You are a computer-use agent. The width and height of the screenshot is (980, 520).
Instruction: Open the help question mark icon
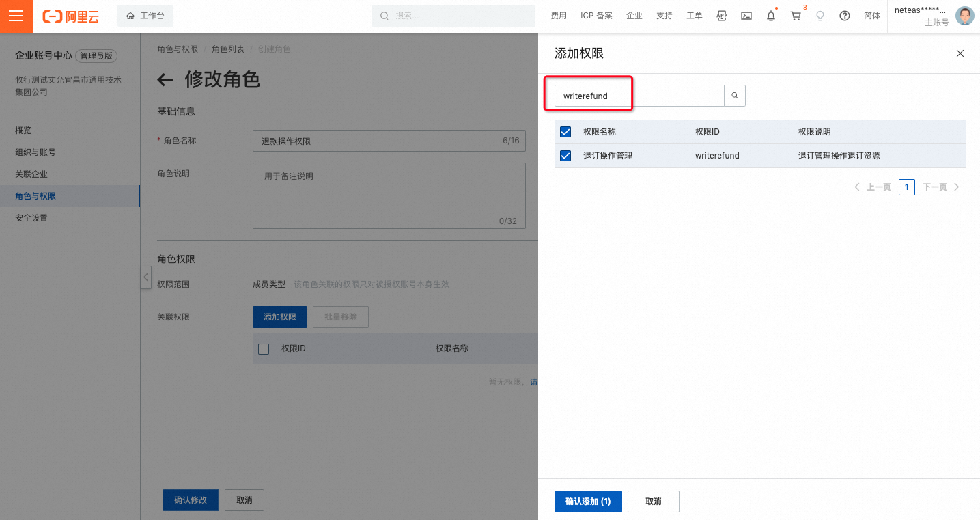click(x=845, y=16)
